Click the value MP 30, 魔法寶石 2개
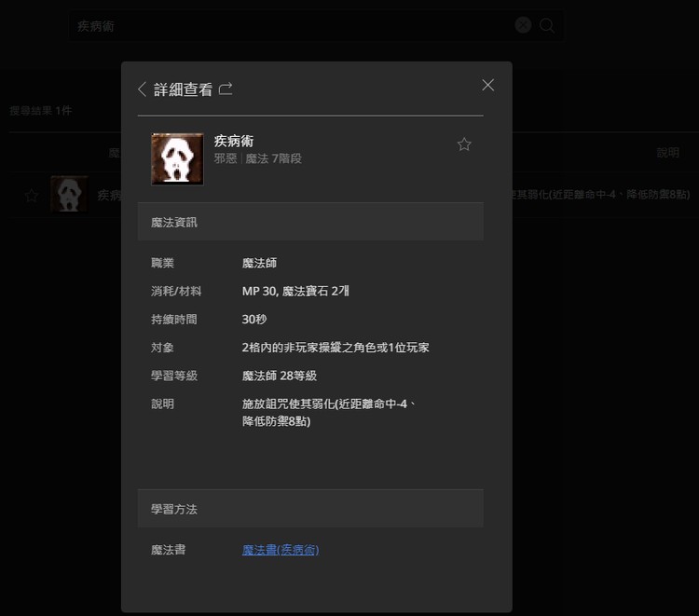 (x=295, y=291)
